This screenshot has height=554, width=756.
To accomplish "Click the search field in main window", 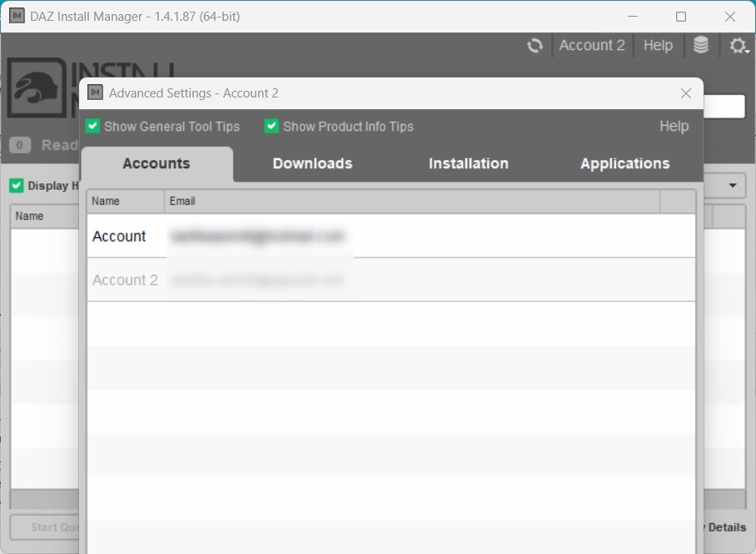I will pyautogui.click(x=724, y=106).
